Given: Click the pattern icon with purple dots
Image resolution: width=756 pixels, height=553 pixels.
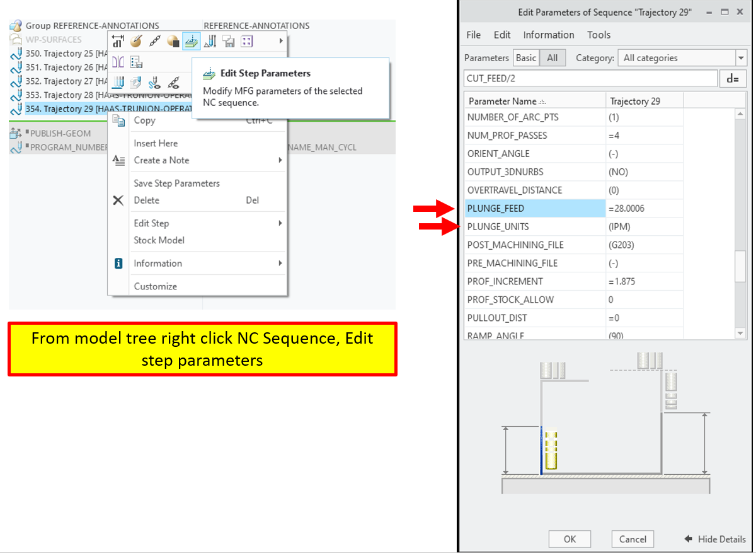Looking at the screenshot, I should (x=246, y=41).
